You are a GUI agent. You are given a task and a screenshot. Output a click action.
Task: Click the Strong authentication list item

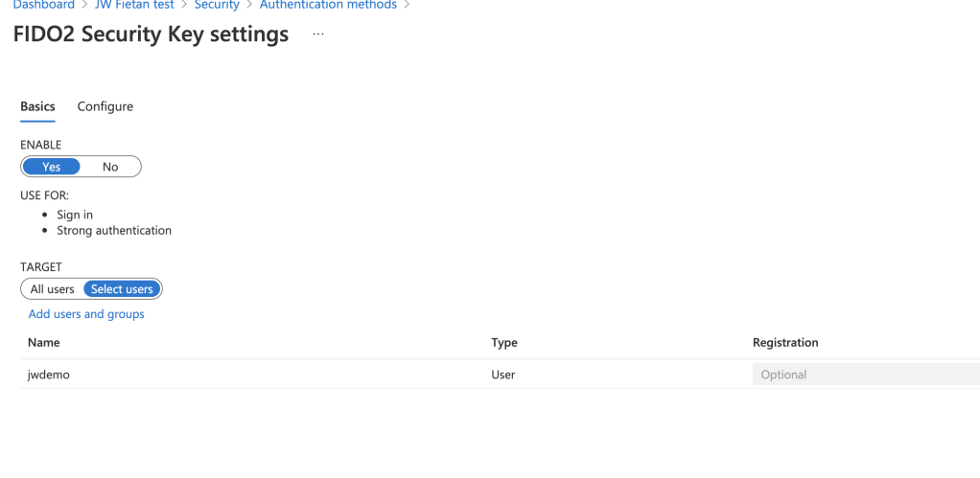point(114,230)
